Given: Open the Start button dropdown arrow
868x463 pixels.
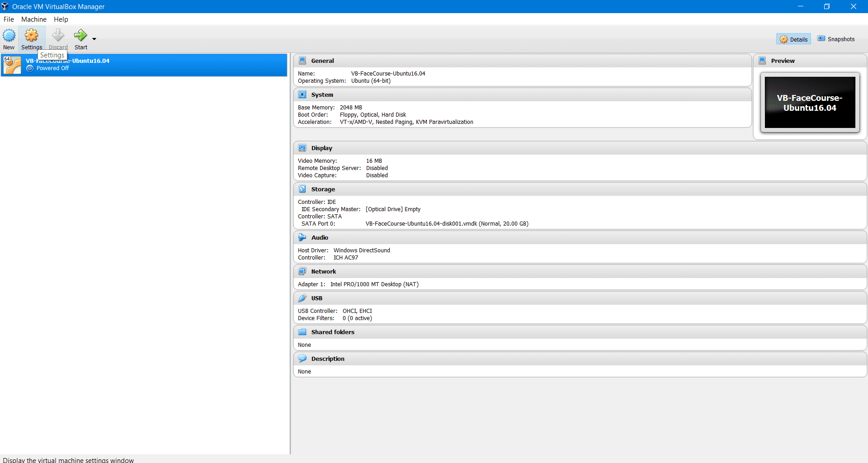Looking at the screenshot, I should click(94, 39).
